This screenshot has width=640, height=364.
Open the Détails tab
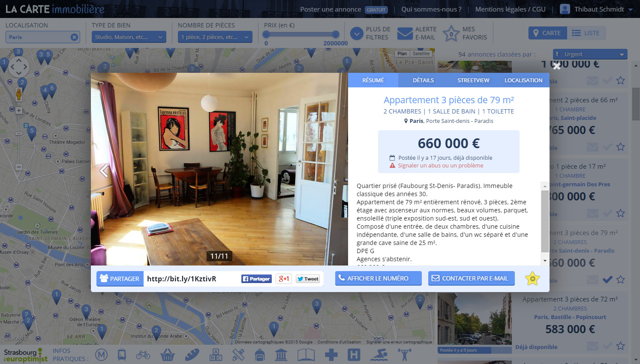tap(423, 80)
